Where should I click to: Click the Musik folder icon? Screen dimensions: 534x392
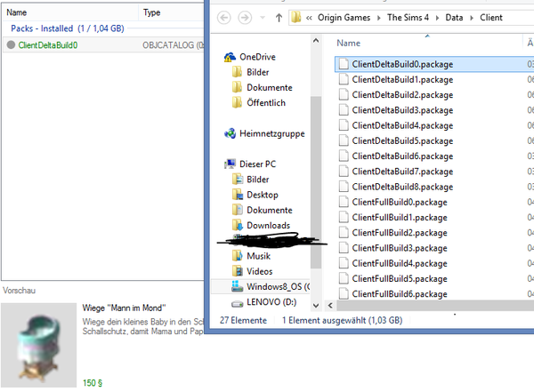coord(238,256)
